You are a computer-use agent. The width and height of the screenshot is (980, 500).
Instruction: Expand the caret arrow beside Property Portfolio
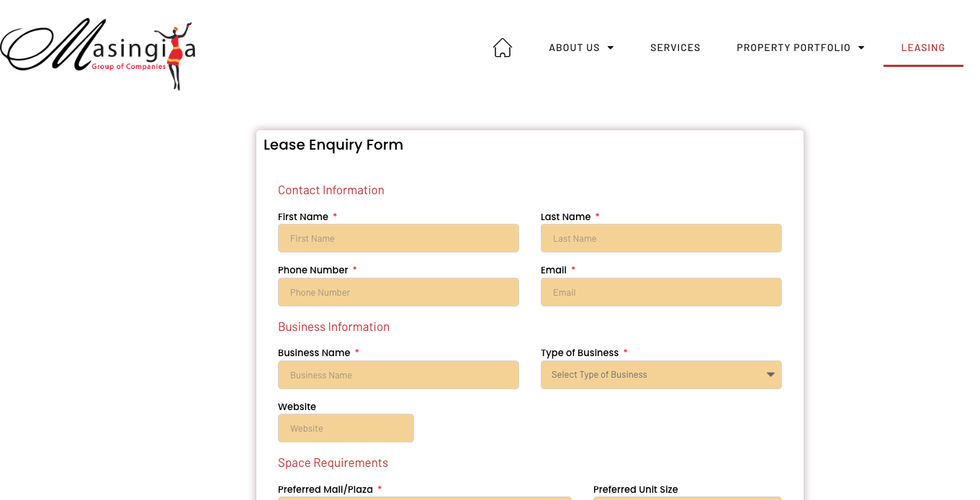pyautogui.click(x=861, y=47)
